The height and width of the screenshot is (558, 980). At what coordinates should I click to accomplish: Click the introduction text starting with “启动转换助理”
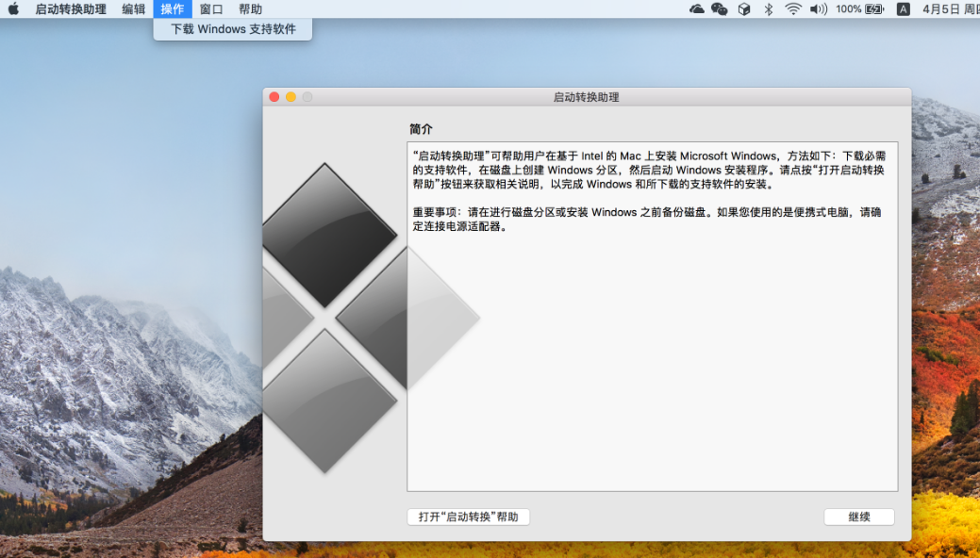pos(649,170)
